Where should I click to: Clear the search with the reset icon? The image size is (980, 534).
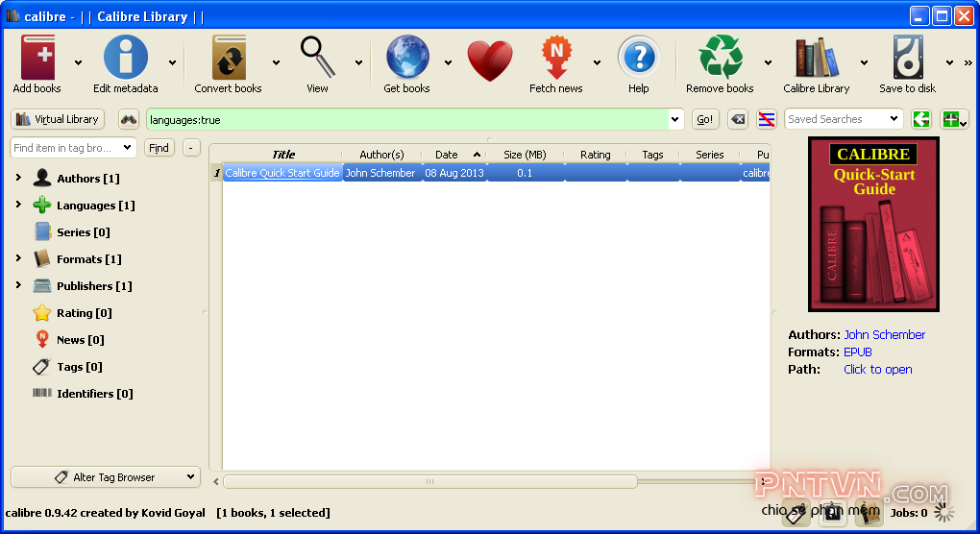[x=738, y=119]
